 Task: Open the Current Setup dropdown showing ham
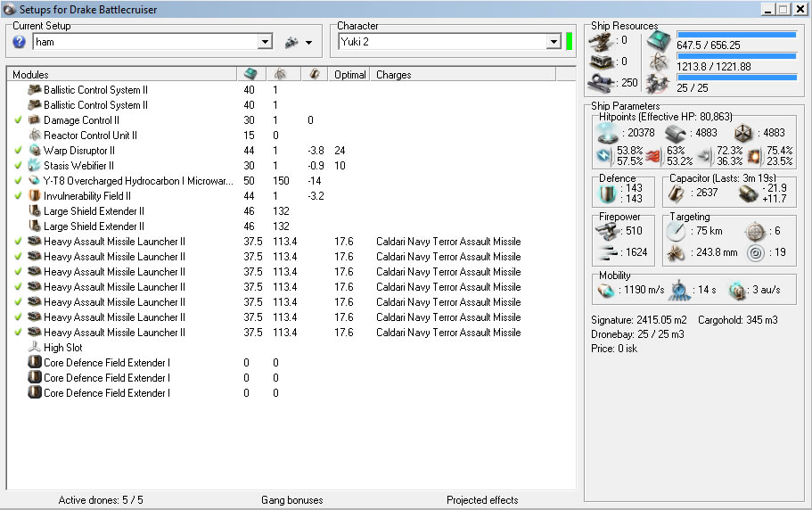pos(265,42)
